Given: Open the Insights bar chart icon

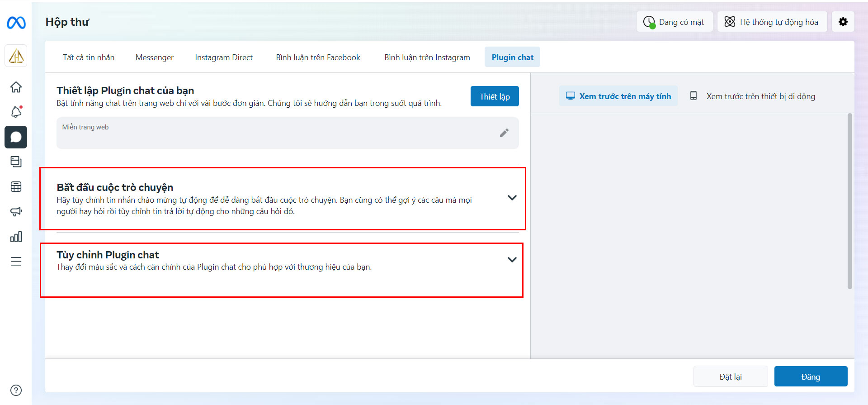Looking at the screenshot, I should [16, 237].
